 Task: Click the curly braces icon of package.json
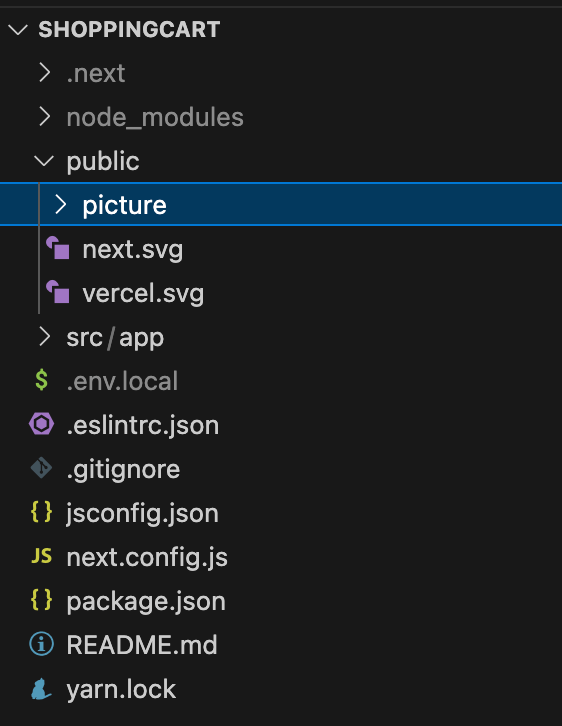tap(42, 600)
